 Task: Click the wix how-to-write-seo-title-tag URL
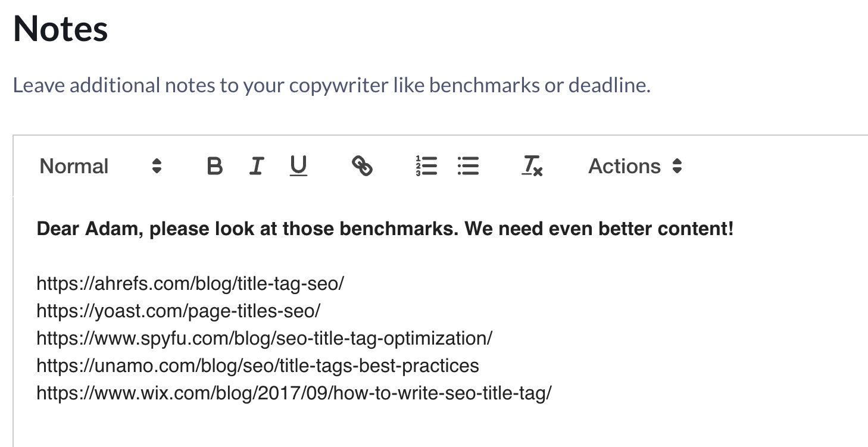(x=294, y=393)
